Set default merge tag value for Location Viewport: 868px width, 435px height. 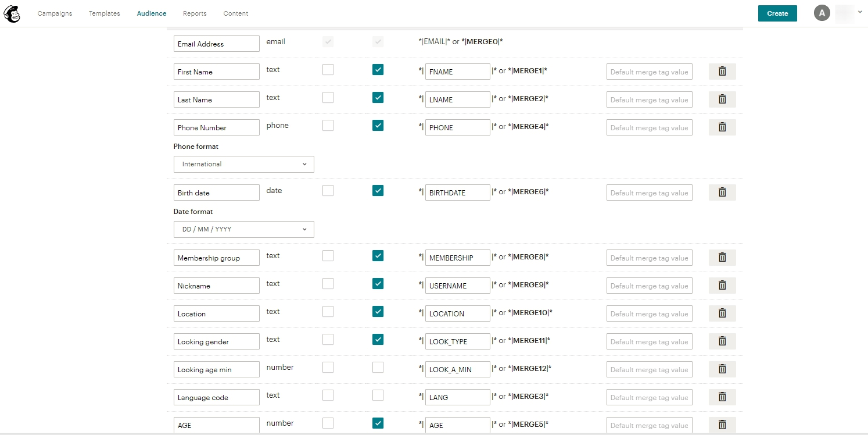pyautogui.click(x=650, y=313)
